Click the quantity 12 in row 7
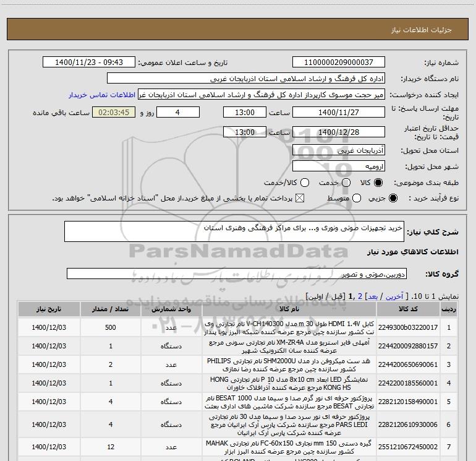476x461 pixels. point(111,447)
